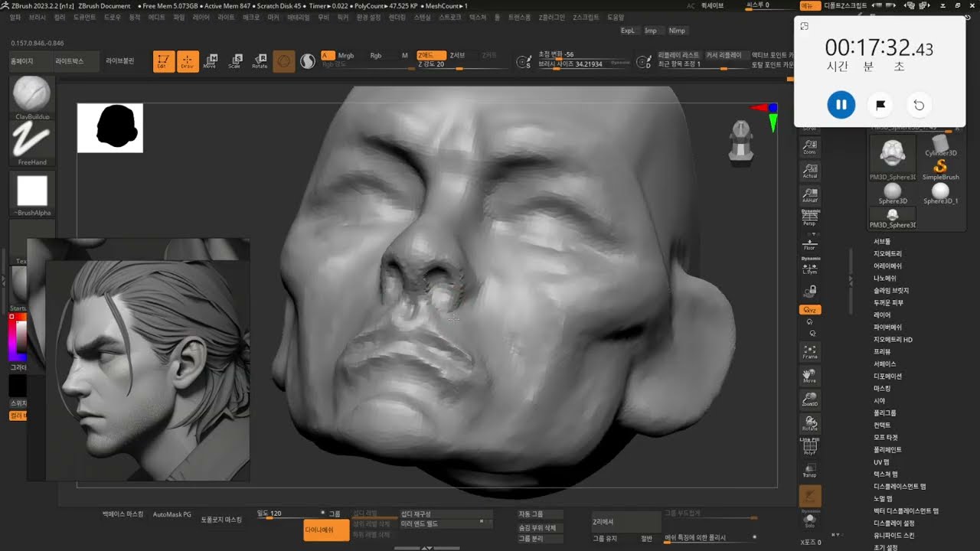Record a lap with the flag button

(x=880, y=105)
